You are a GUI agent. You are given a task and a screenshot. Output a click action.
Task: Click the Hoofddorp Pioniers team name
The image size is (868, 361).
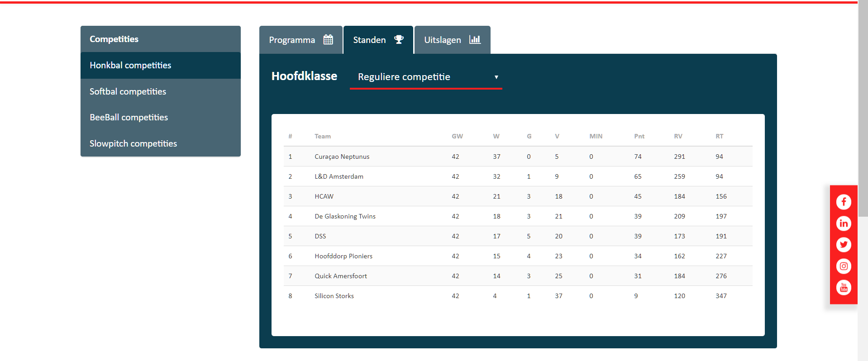[343, 256]
